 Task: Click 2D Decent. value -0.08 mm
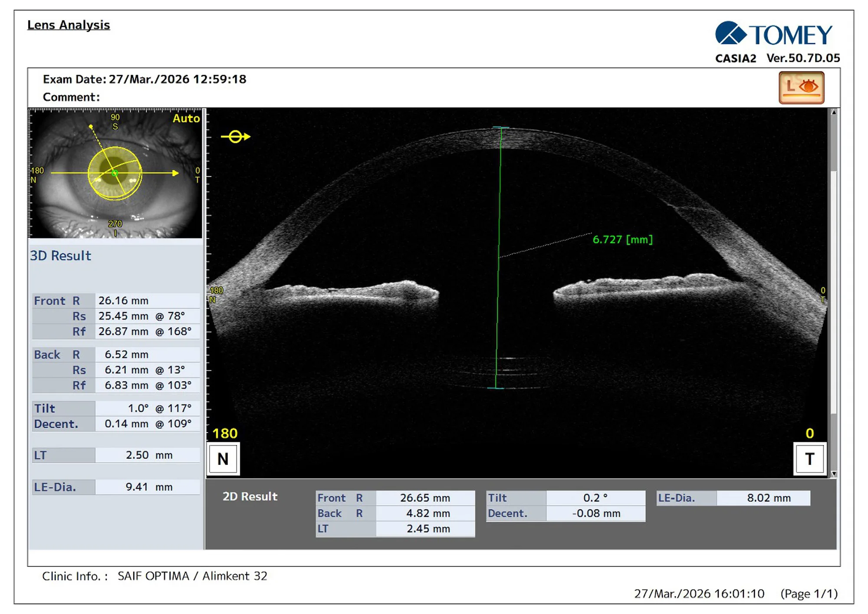(595, 513)
